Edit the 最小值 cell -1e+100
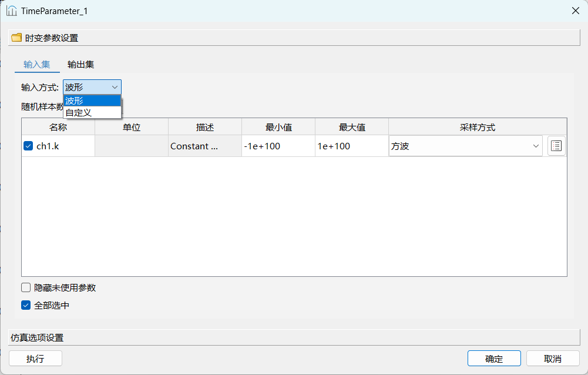Screen dimensions: 588x375 [x=278, y=146]
